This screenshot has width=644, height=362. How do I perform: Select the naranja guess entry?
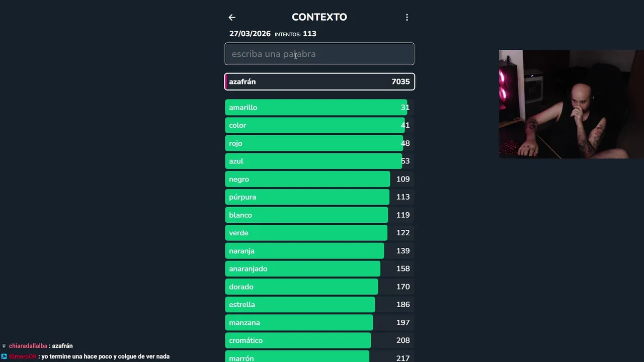click(x=319, y=251)
